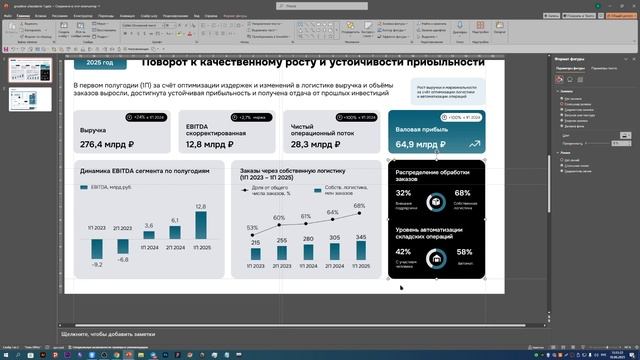Click Reset (Восстановить) slide button
The height and width of the screenshot is (360, 640).
(x=104, y=30)
